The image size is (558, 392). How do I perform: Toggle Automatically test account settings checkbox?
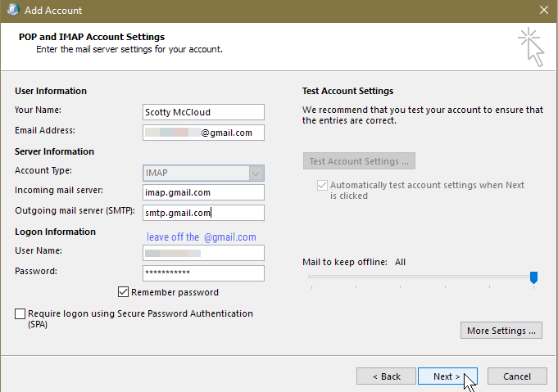point(321,186)
